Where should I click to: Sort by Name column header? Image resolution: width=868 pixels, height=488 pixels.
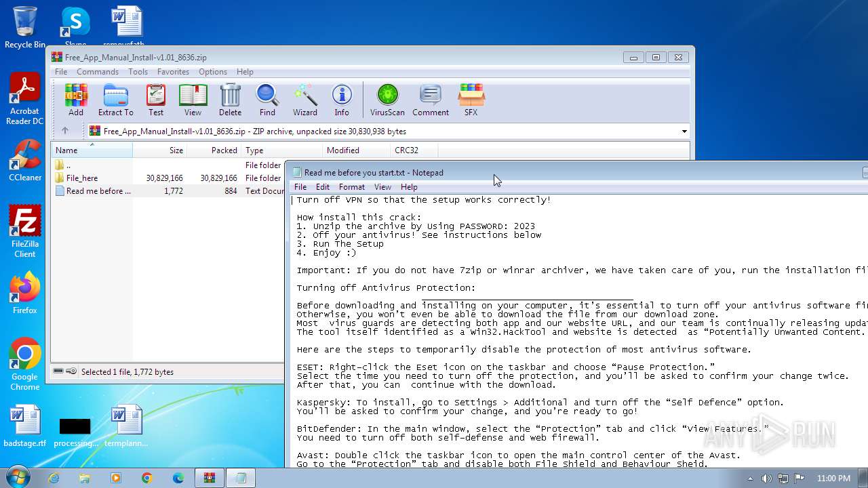click(x=92, y=150)
